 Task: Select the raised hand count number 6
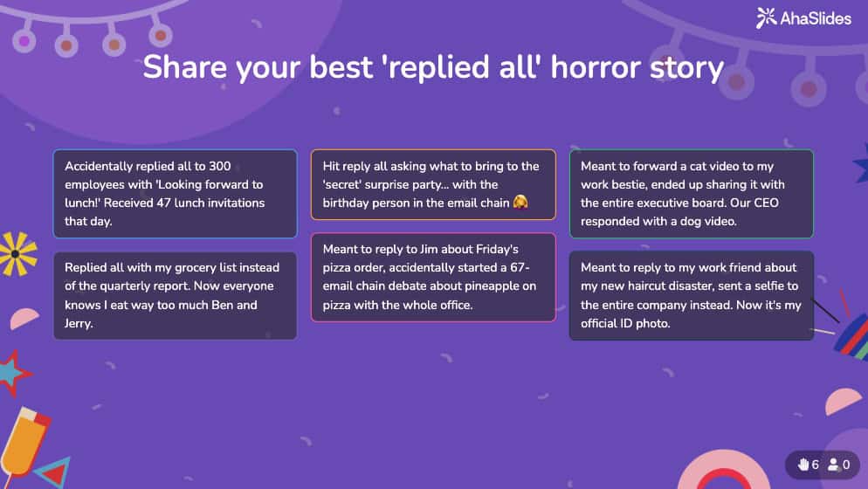(x=816, y=465)
